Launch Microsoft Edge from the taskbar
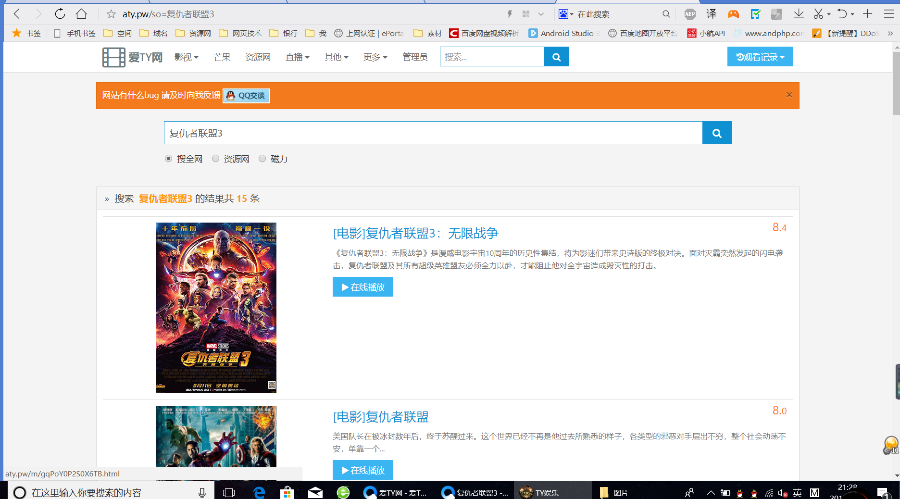The width and height of the screenshot is (900, 499). point(259,492)
